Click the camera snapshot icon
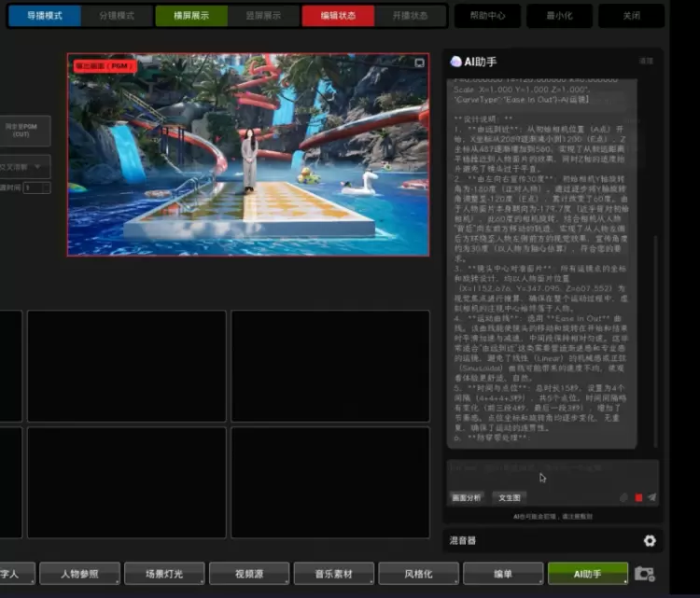 point(644,574)
